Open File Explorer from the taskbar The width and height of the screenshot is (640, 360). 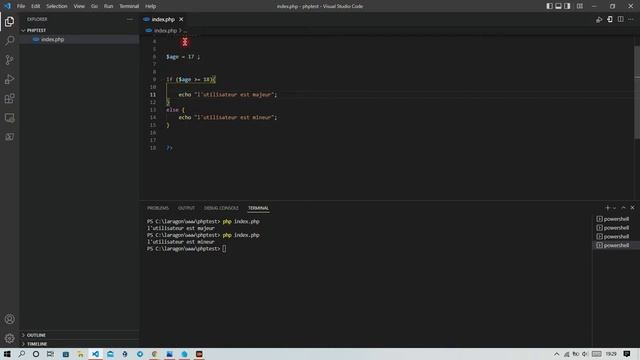pyautogui.click(x=80, y=354)
